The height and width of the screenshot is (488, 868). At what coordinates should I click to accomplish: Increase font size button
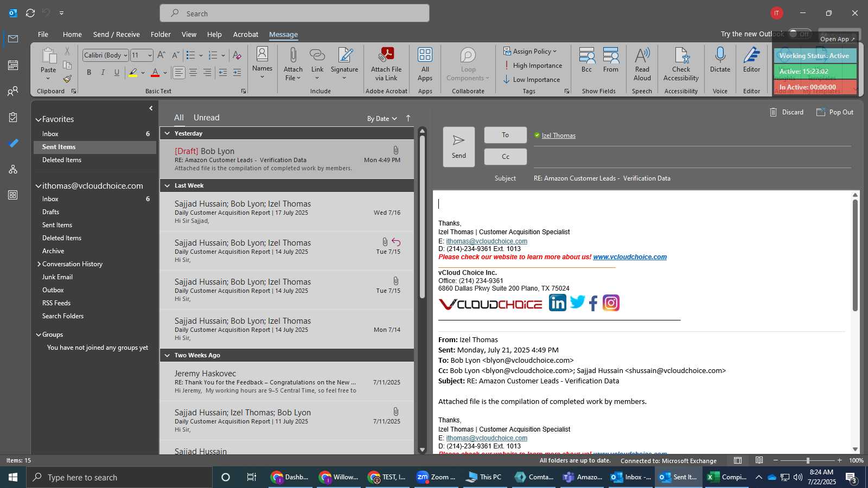coord(161,55)
